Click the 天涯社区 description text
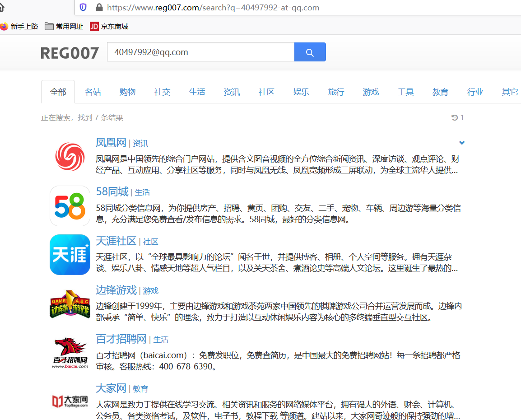Viewport: 521px width, 420px height. 277,262
